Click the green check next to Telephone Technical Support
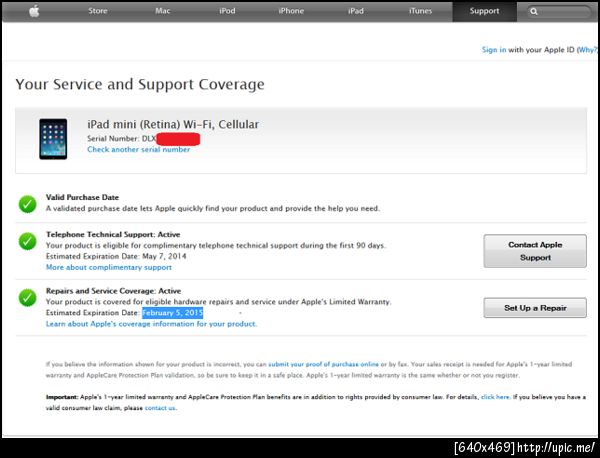This screenshot has height=458, width=600. (28, 241)
